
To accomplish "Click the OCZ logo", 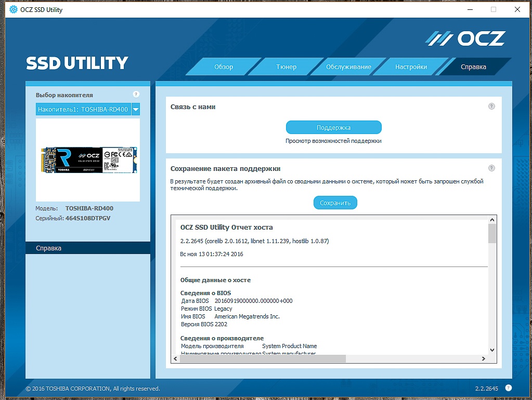I will pos(465,38).
